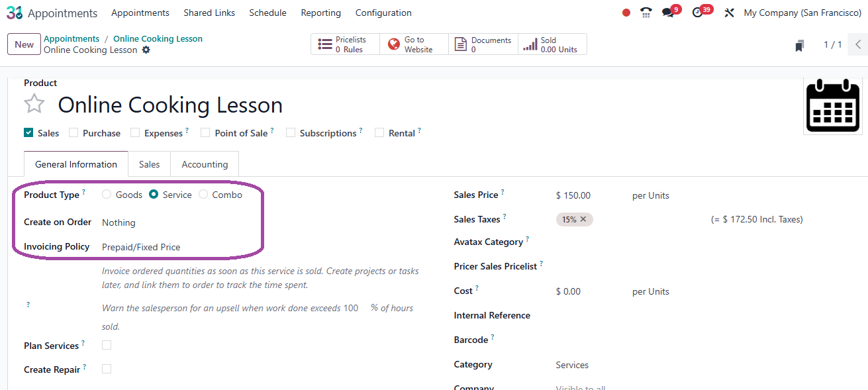Click the bookmark icon near the pager
The width and height of the screenshot is (868, 390).
(800, 45)
